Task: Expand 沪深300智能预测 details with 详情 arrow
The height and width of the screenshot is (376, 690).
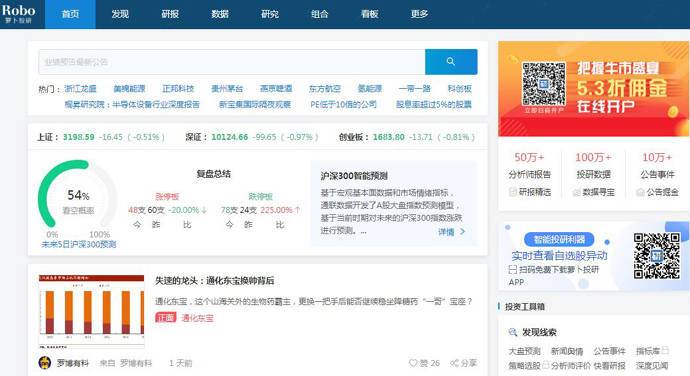Action: pos(462,232)
